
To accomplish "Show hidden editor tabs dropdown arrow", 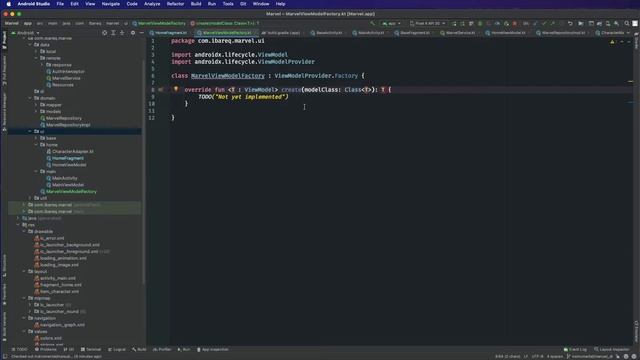I will coord(628,33).
